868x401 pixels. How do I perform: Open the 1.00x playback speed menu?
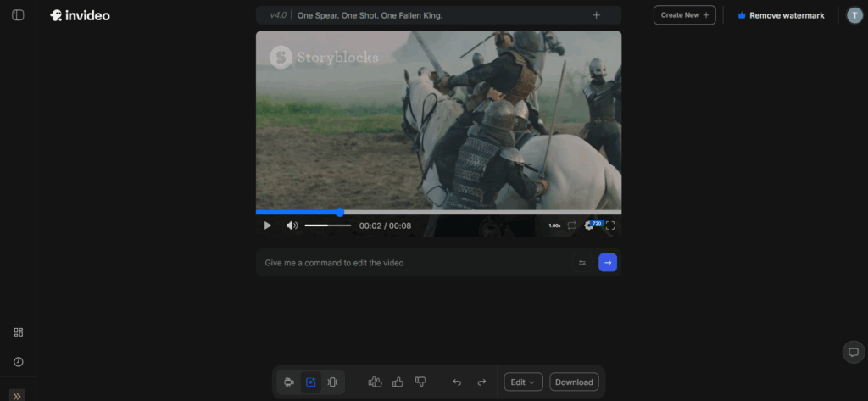[554, 226]
